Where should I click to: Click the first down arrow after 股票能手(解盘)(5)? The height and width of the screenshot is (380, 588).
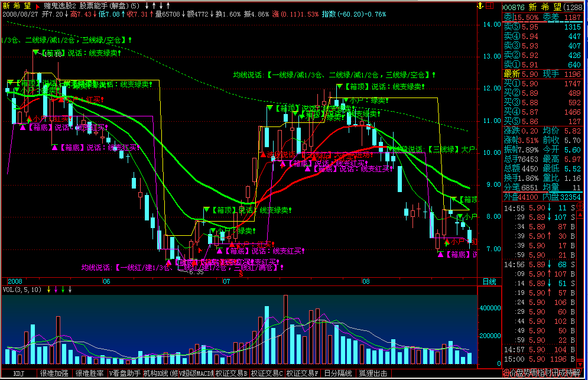[x=147, y=6]
